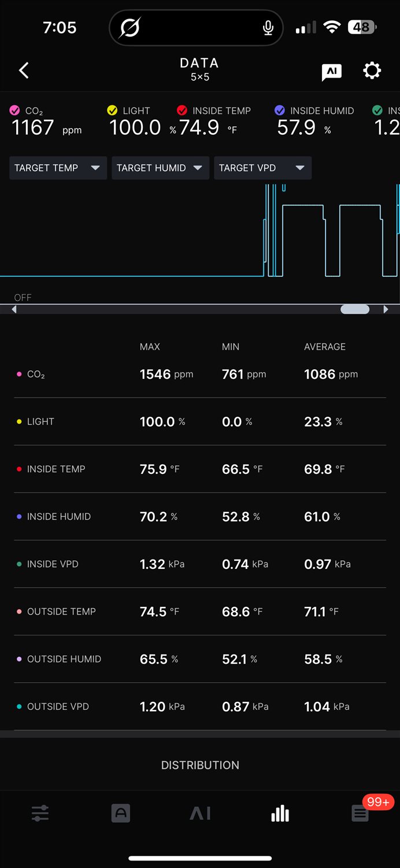Click the right scroll arrow under chart

(x=386, y=310)
